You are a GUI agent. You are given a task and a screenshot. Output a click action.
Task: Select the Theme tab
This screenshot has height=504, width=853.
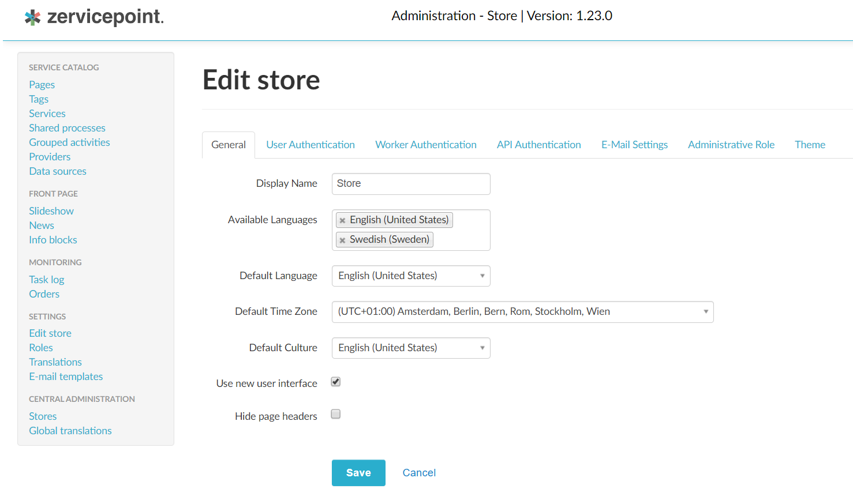(x=810, y=145)
